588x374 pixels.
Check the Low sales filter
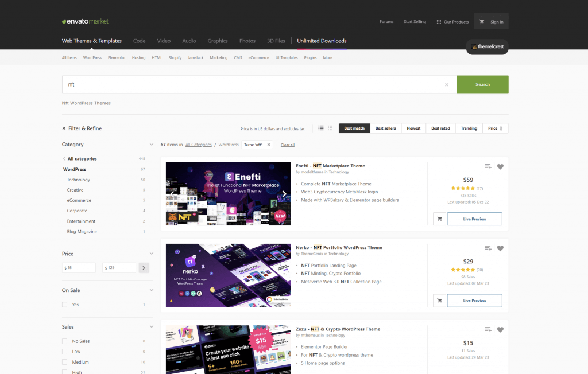tap(64, 352)
